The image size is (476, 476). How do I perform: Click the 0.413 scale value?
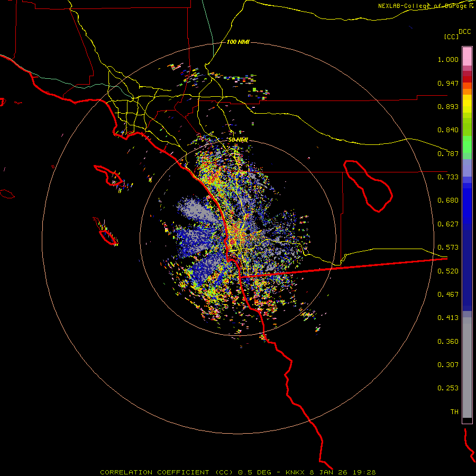[x=448, y=318]
